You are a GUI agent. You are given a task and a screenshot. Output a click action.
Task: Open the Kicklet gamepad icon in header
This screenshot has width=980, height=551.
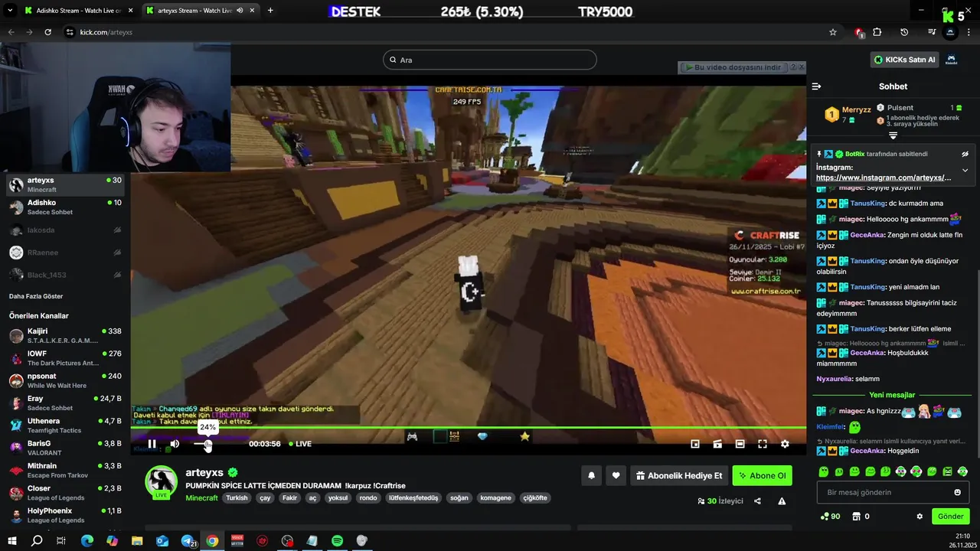[952, 60]
